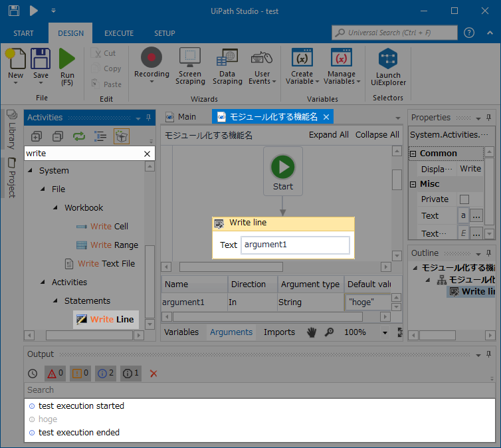The height and width of the screenshot is (448, 501).
Task: Click Collapse All in designer
Action: (377, 135)
